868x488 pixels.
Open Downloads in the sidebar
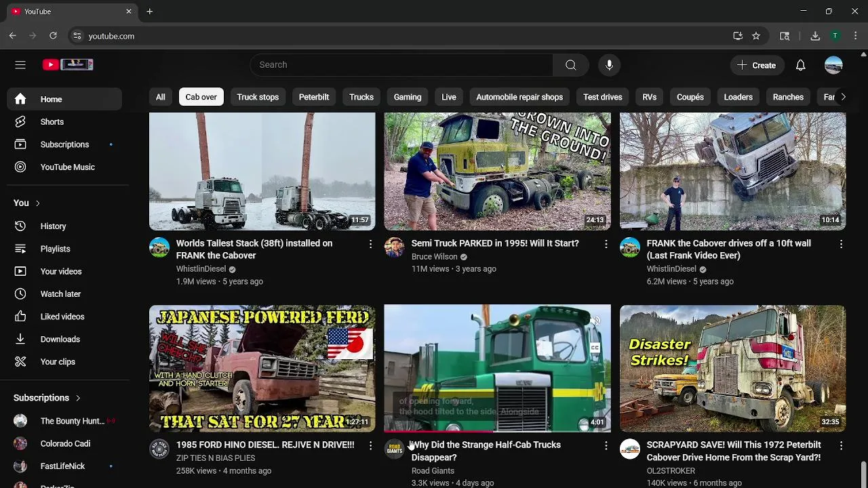(64, 339)
